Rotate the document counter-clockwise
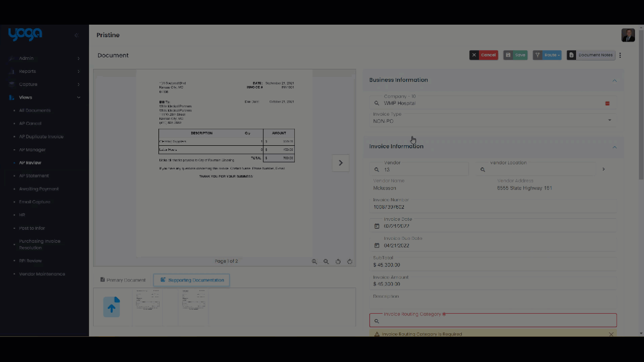The image size is (644, 362). point(338,261)
